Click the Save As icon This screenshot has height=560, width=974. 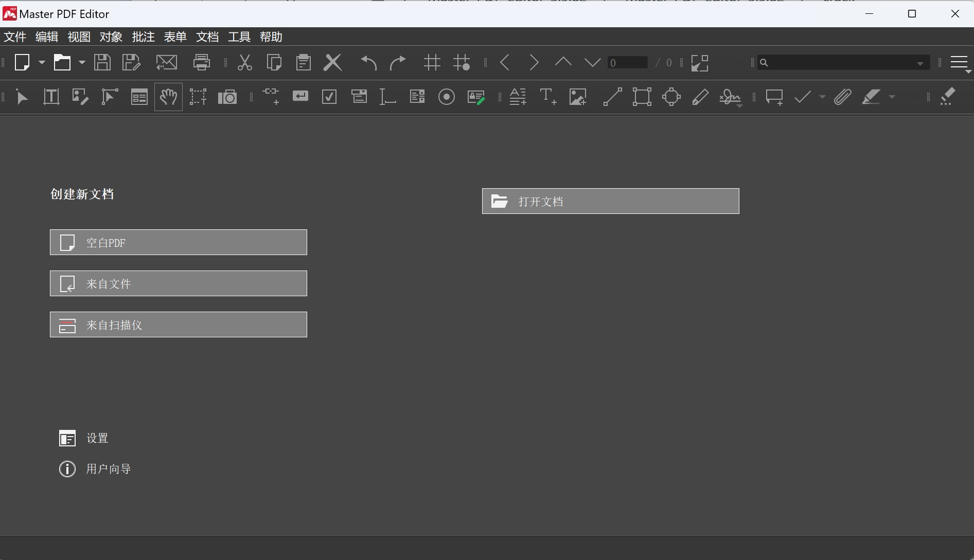tap(131, 62)
